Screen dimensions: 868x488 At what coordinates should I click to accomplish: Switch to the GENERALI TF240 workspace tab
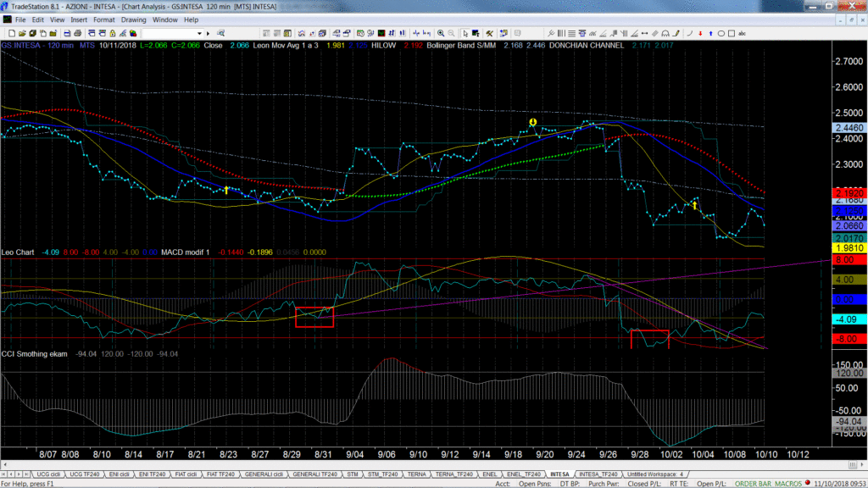315,474
